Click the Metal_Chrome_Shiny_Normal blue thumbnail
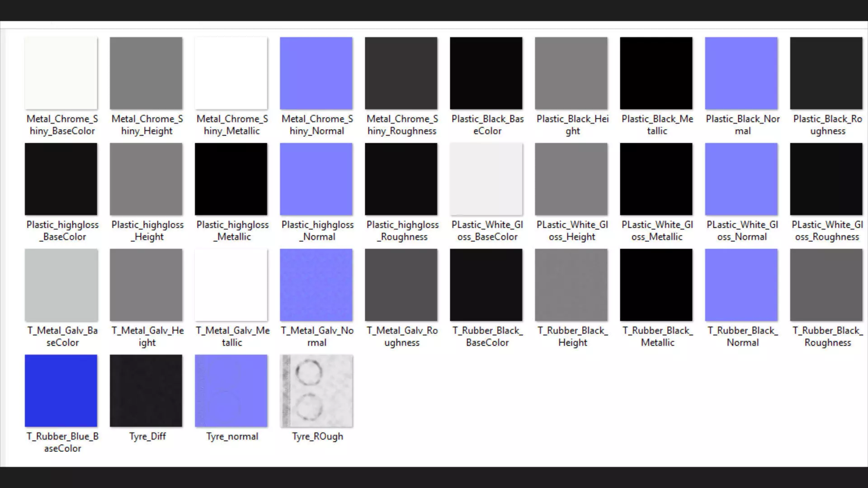The height and width of the screenshot is (488, 868). point(316,73)
